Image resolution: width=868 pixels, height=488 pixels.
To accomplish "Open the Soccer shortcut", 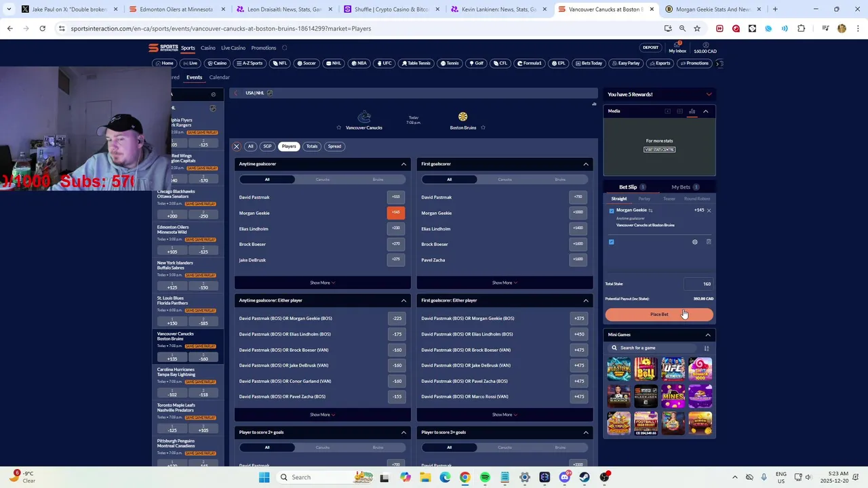I will [307, 63].
